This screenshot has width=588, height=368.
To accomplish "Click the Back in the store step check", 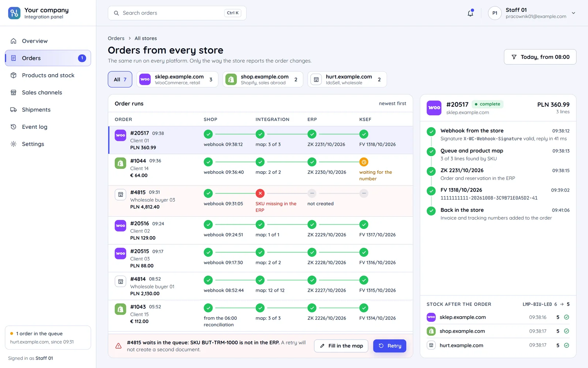I will coord(431,211).
